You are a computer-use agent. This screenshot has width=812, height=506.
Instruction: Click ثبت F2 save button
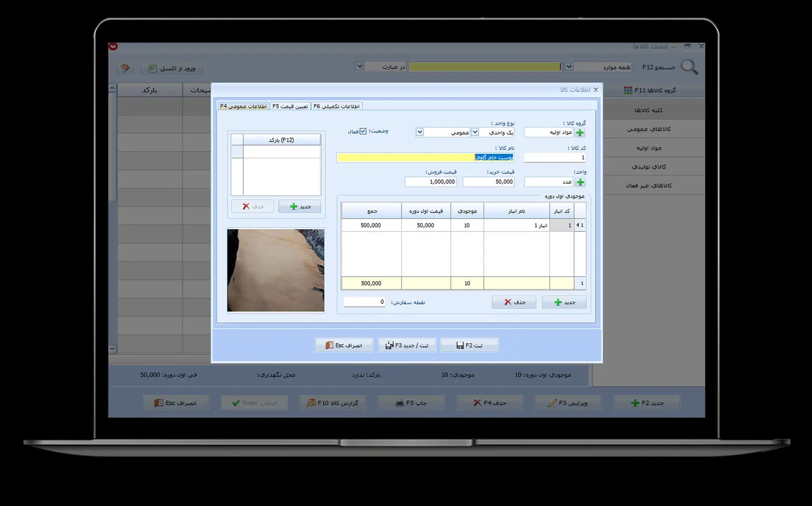(469, 345)
